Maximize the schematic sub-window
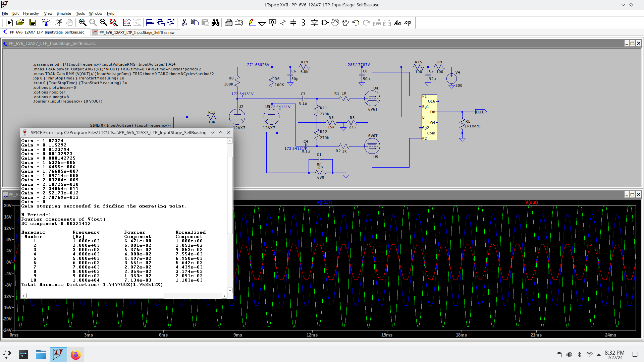 click(632, 43)
